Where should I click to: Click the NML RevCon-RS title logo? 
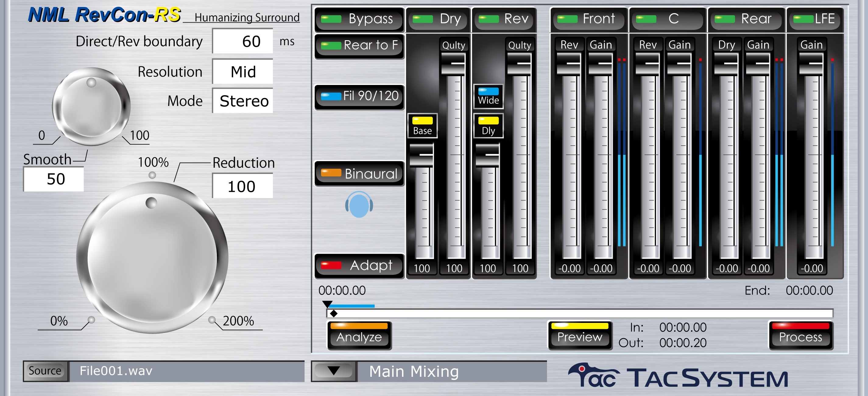104,15
